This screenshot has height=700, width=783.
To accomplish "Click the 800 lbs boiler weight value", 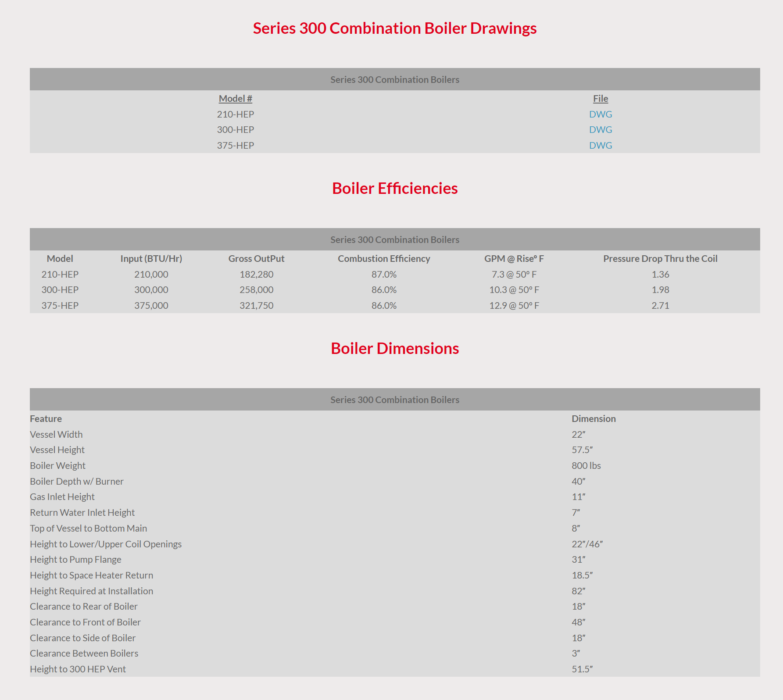I will coord(586,466).
